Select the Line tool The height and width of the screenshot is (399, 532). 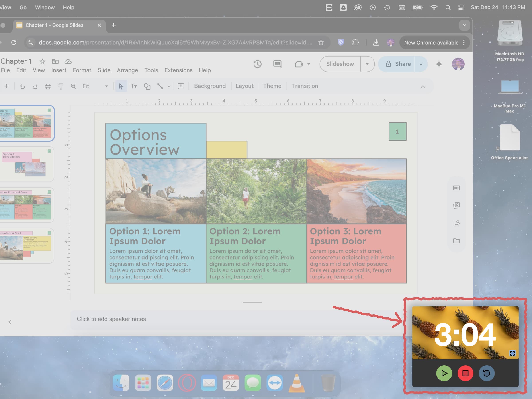(160, 86)
